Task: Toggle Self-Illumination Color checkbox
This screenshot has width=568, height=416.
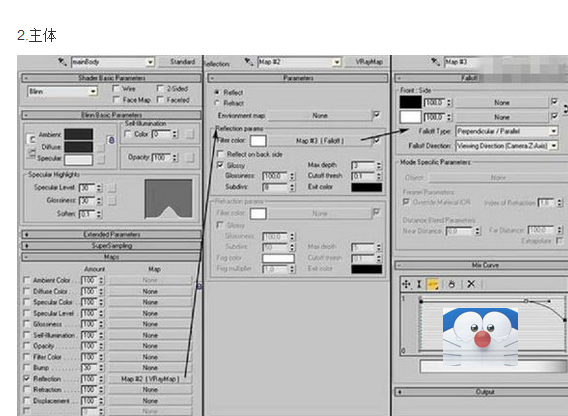Action: (128, 134)
